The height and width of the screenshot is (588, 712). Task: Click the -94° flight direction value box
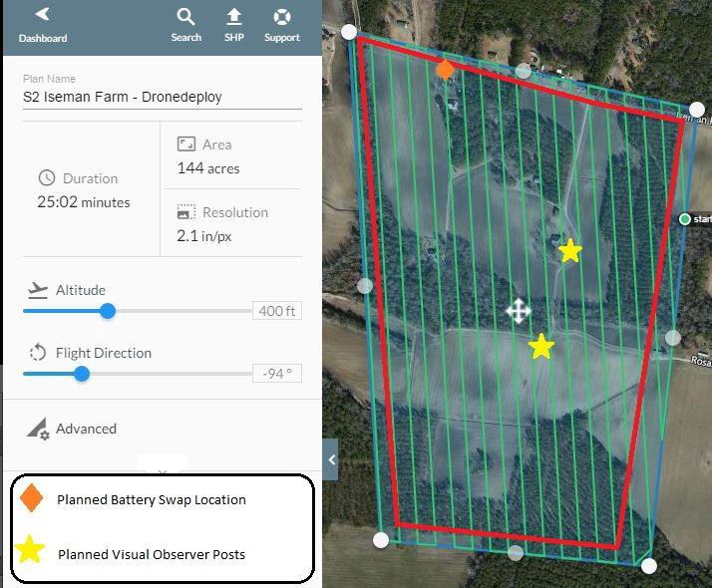pos(276,374)
